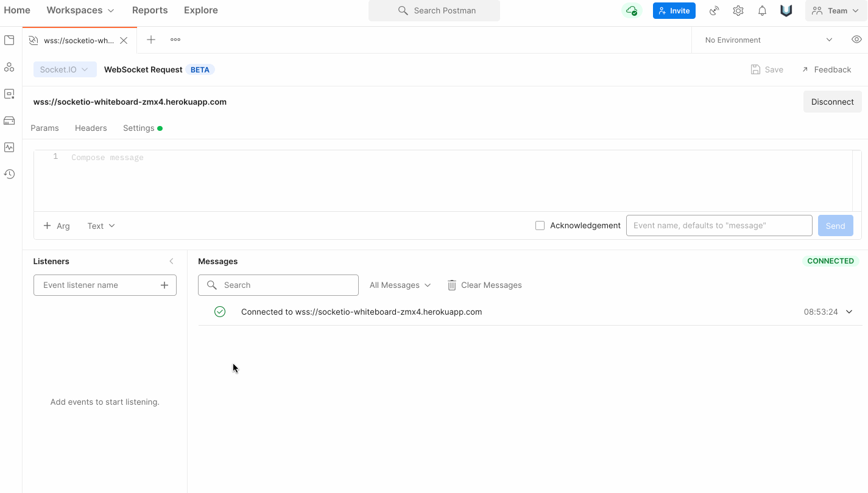The image size is (868, 493).
Task: Clear all received messages
Action: 484,285
